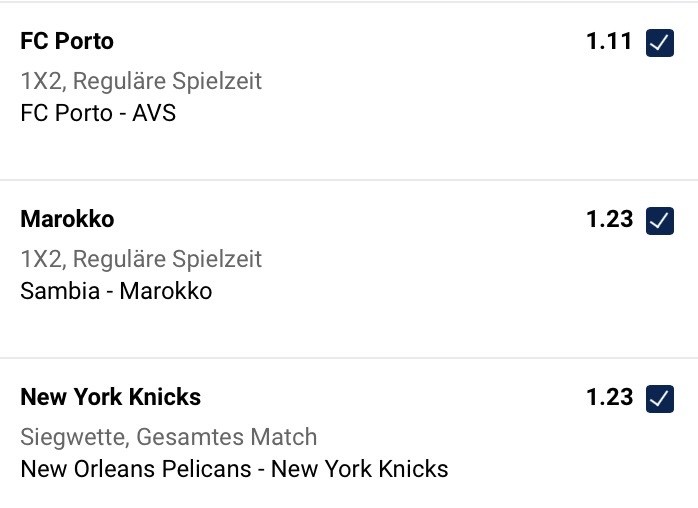Select the 1X2, Reguläre Spielzeit line under Marokko
Viewport: 698px width, 508px height.
pos(141,258)
